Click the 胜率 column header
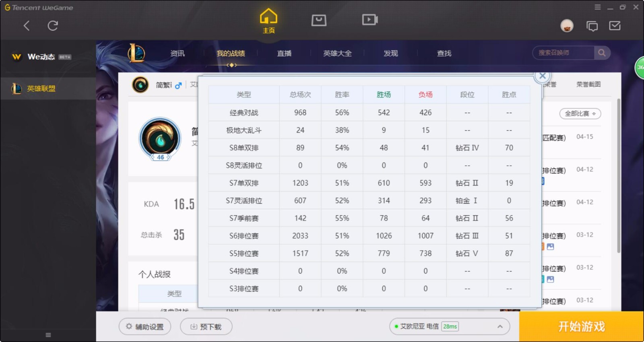The height and width of the screenshot is (342, 644). point(342,95)
